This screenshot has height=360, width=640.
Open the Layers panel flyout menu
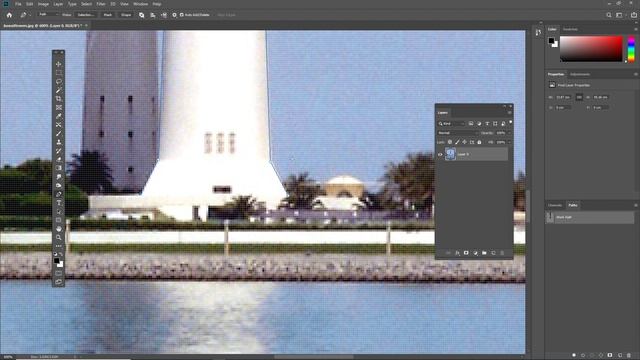point(509,113)
